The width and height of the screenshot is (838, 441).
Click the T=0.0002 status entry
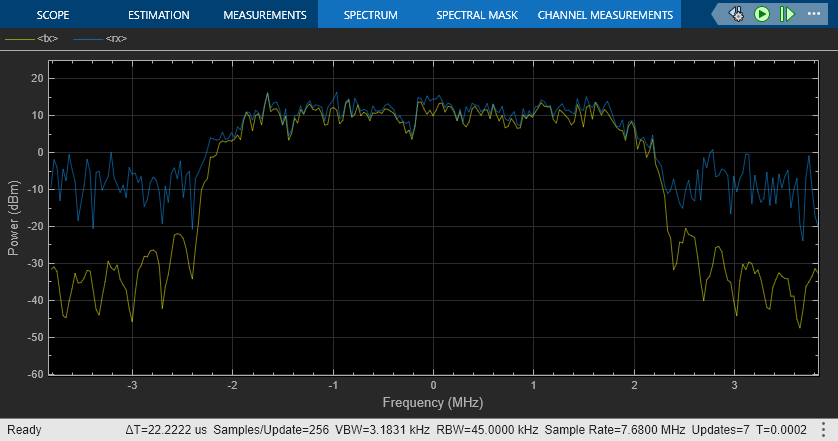point(781,430)
